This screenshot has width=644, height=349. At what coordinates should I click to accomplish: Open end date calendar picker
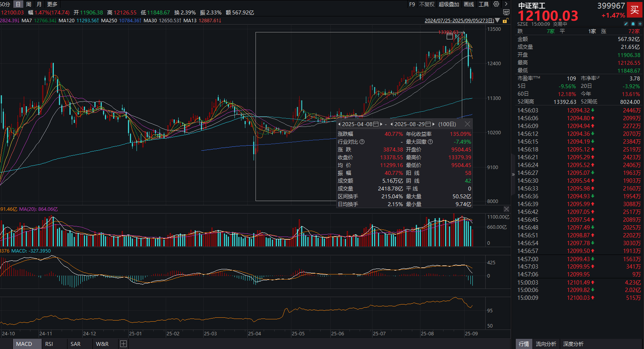428,124
